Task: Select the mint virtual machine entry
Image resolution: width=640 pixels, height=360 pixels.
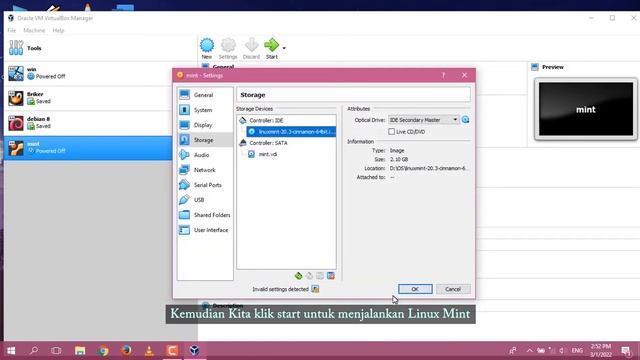Action: 88,148
